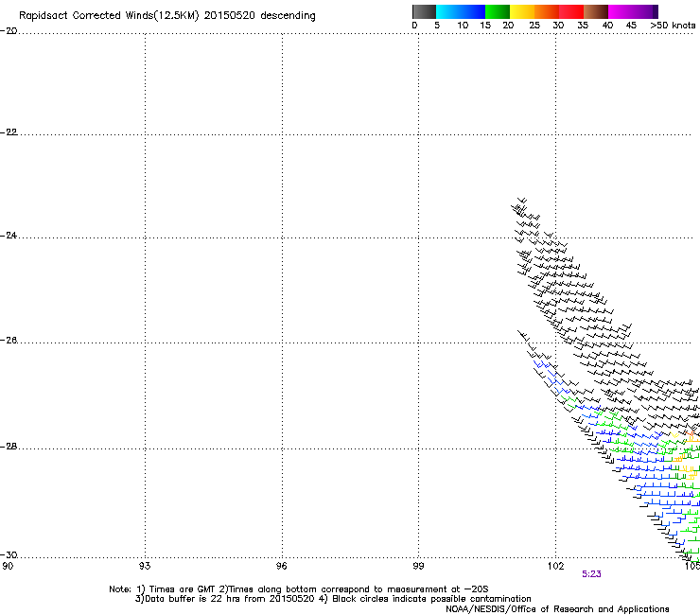
Task: Click the longitude label '99'
Action: click(418, 567)
